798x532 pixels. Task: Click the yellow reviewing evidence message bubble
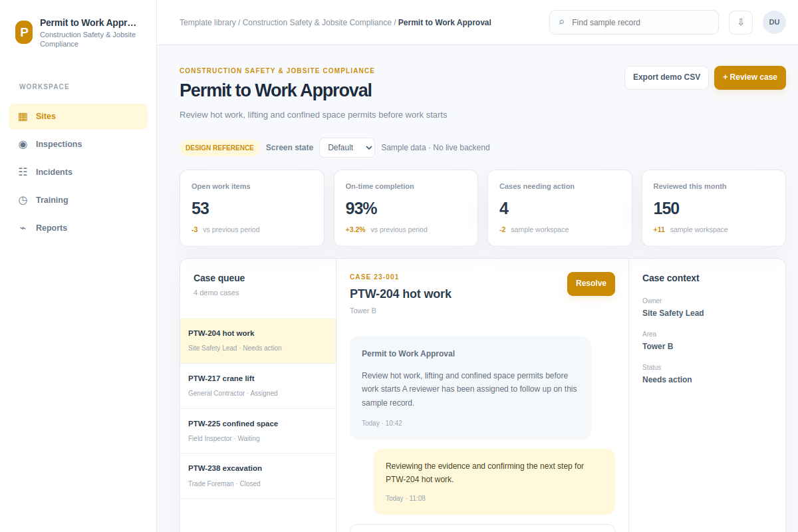494,481
